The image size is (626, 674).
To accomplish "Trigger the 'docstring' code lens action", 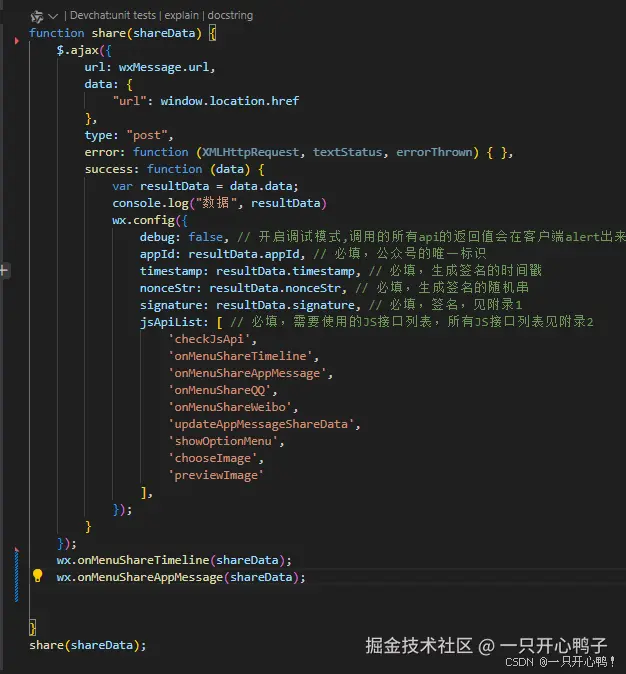I will click(x=230, y=15).
